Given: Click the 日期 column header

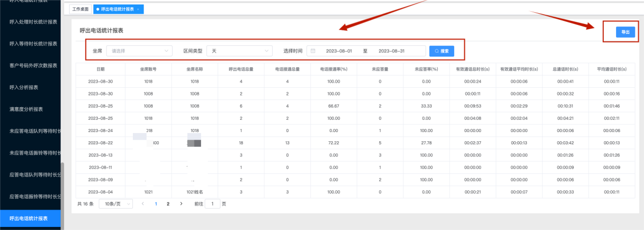Looking at the screenshot, I should [x=100, y=69].
